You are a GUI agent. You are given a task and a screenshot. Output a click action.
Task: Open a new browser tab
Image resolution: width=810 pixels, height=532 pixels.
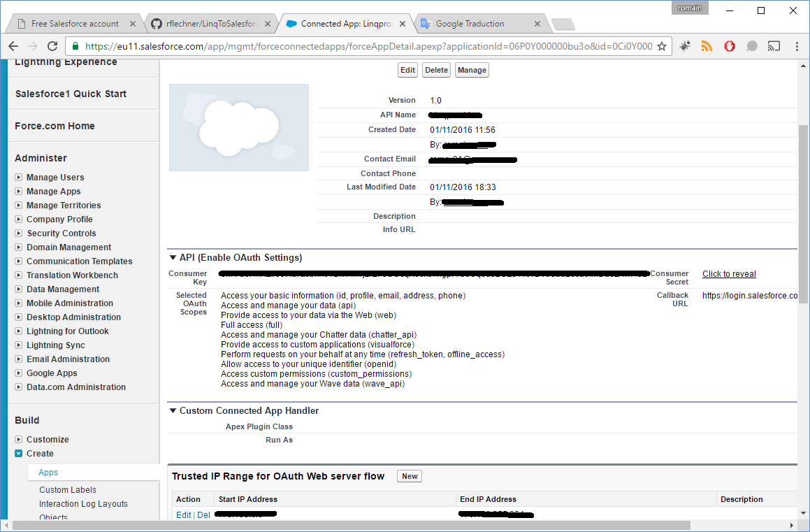[x=563, y=24]
